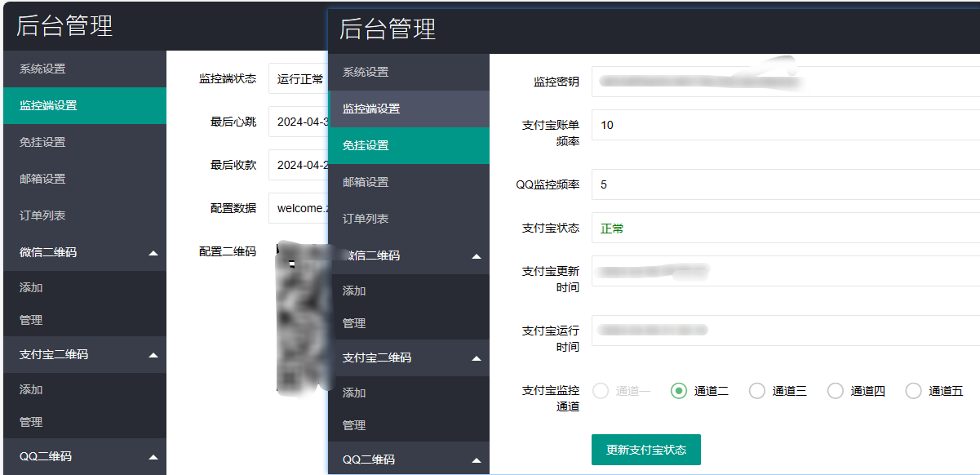Select 通道二 radio button

click(x=678, y=391)
